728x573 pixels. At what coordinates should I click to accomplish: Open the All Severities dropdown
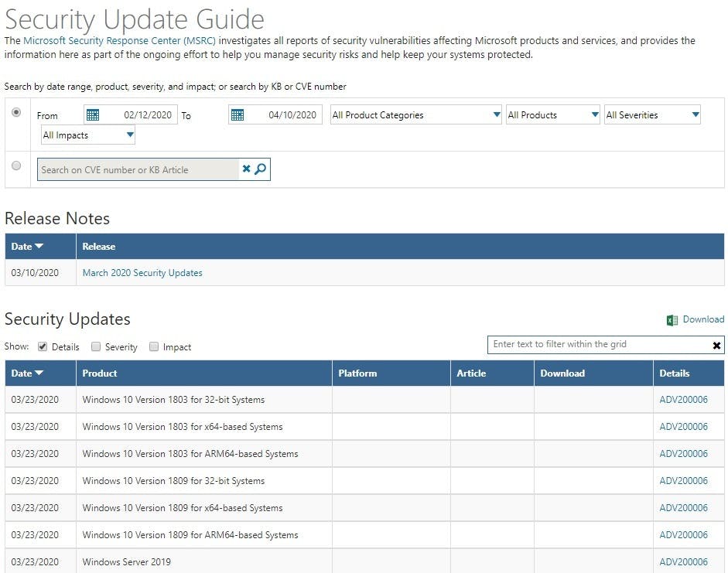pos(652,114)
